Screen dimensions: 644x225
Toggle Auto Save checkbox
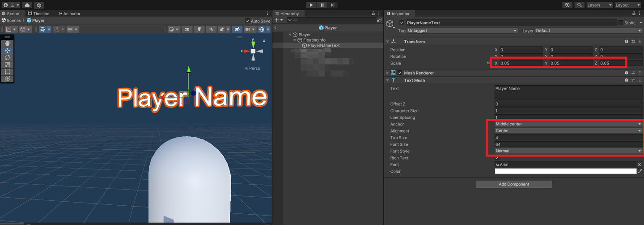tap(248, 21)
